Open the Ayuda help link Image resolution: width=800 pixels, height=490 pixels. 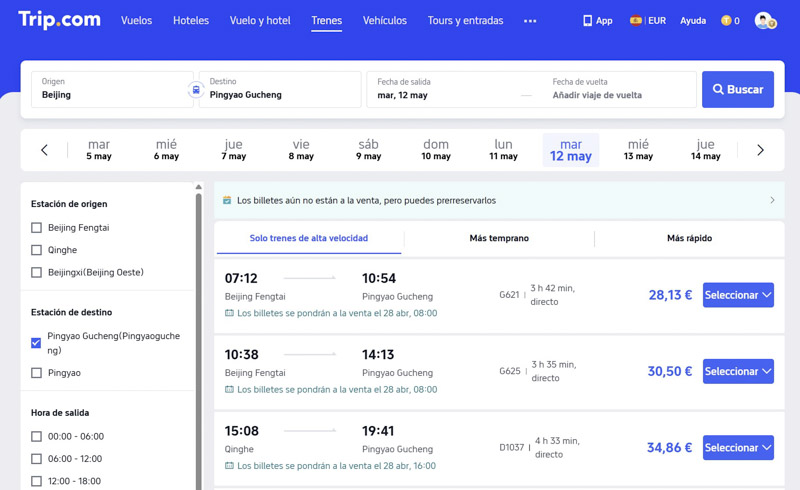click(693, 20)
